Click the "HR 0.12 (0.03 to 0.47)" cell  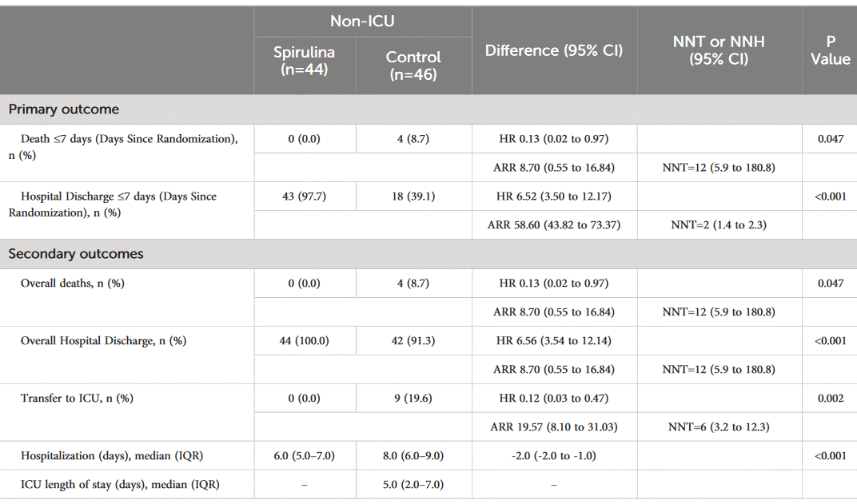pyautogui.click(x=554, y=398)
